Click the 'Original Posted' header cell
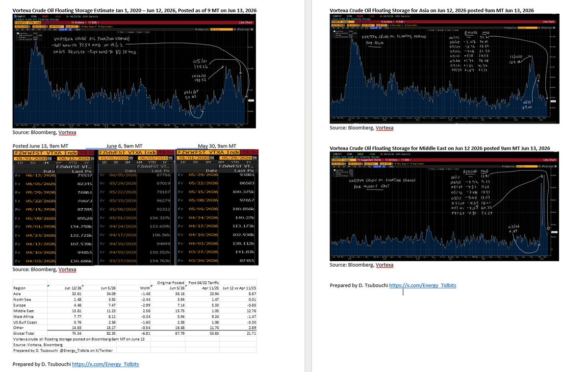 [171, 283]
